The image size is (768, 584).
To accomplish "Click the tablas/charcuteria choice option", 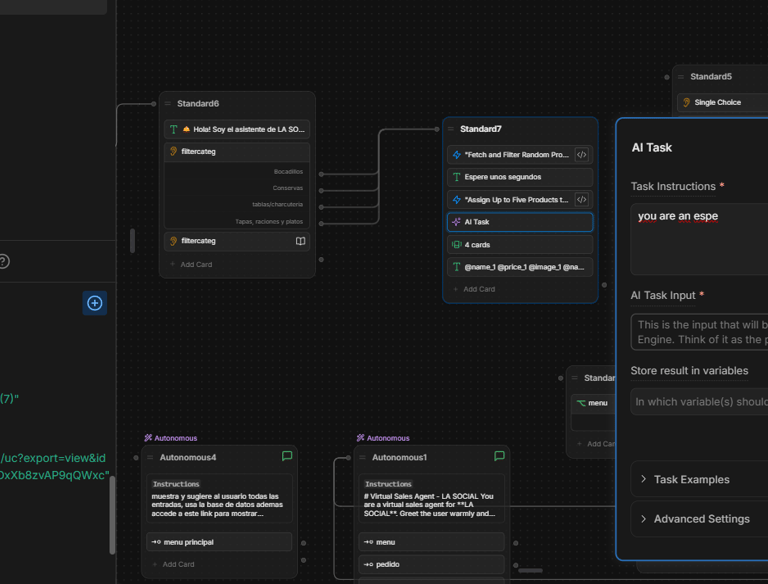I will pos(277,204).
